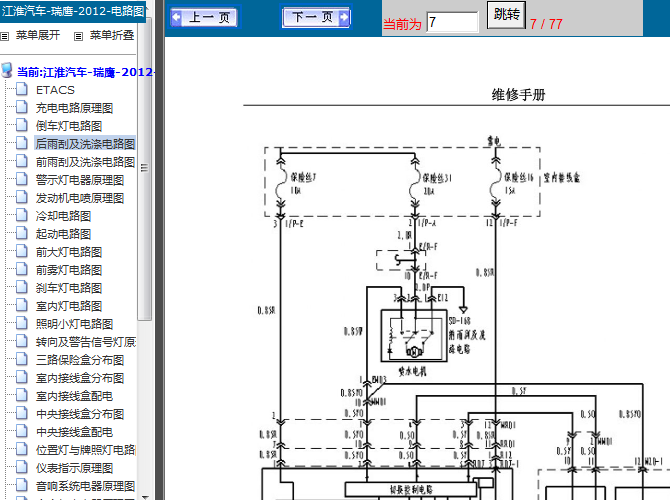Screen dimensions: 670x500
Task: Click the computer icon beside 当前:江淮汽车
Action: point(6,70)
